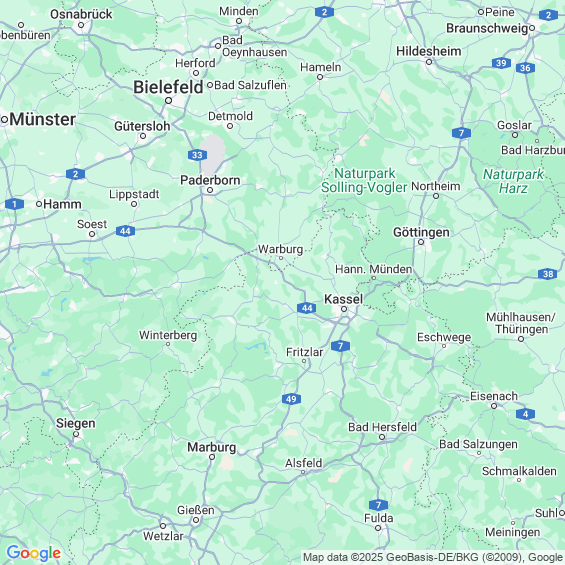Select the Marburg city marker
Screen dimensions: 565x565
[x=212, y=457]
